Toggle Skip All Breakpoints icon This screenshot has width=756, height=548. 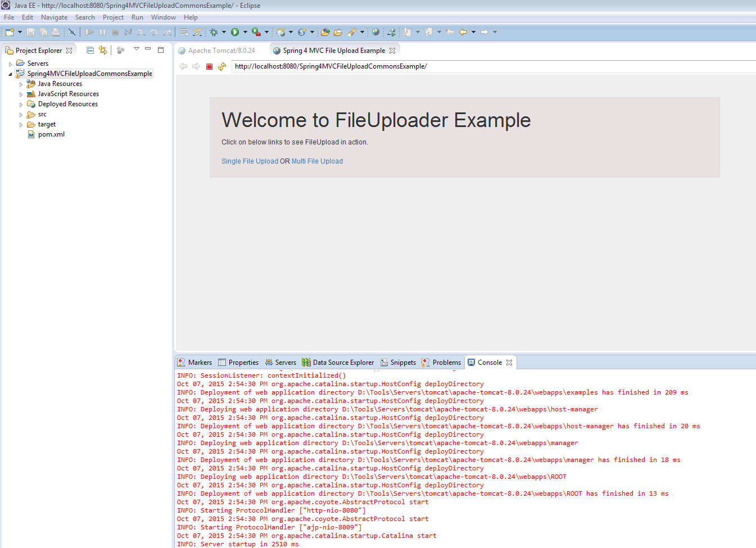pos(72,32)
